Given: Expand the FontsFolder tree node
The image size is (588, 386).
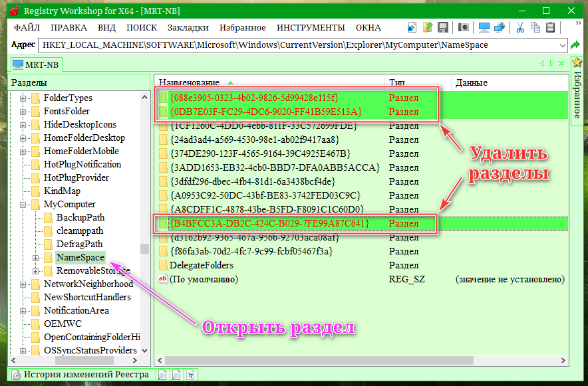Looking at the screenshot, I should (x=23, y=112).
